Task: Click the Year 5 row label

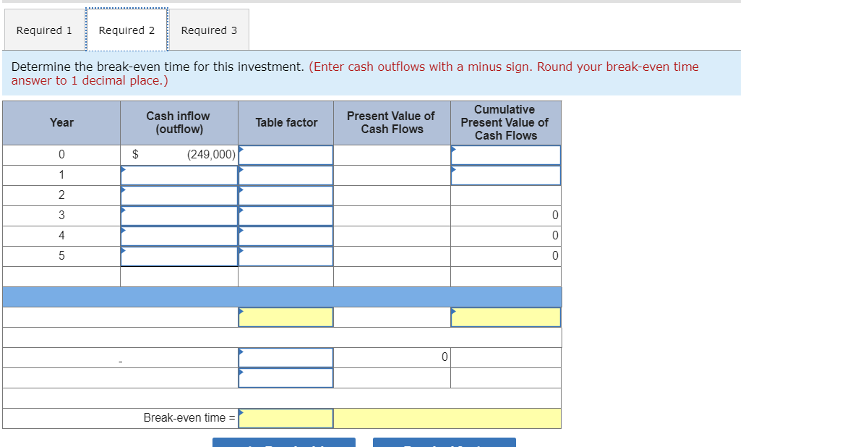Action: coord(61,256)
